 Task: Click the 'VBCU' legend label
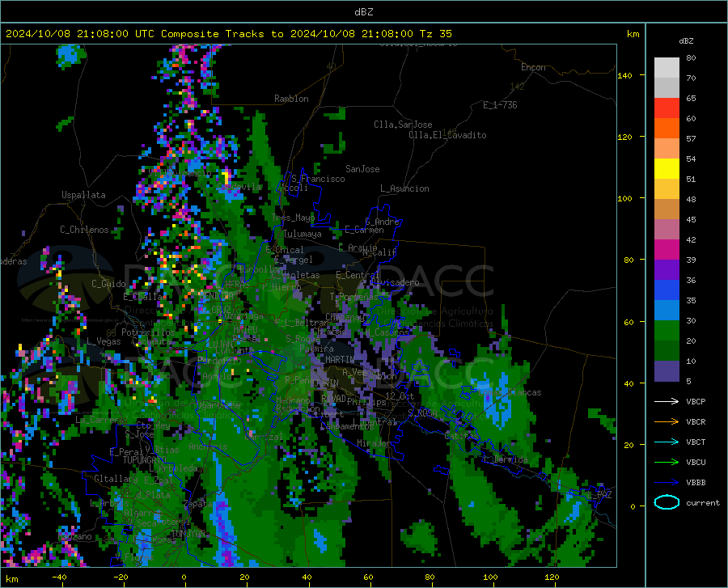point(696,463)
